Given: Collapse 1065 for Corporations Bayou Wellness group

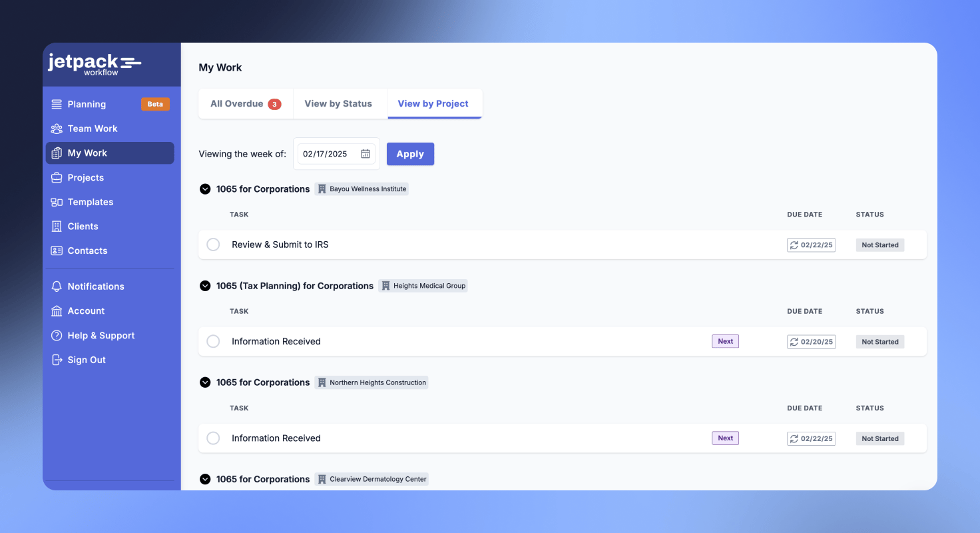Looking at the screenshot, I should click(205, 189).
